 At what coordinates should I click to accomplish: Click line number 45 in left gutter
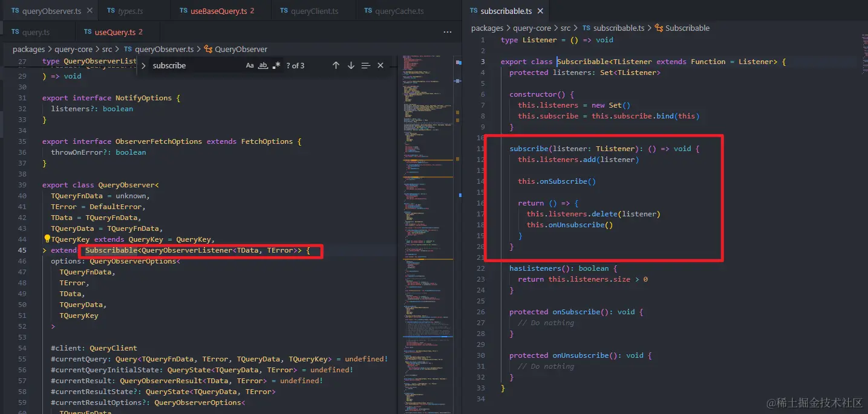[22, 250]
